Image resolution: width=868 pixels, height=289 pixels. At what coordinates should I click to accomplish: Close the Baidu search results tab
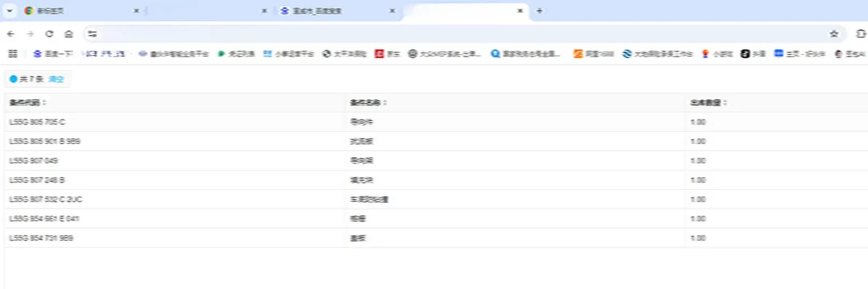(x=392, y=11)
